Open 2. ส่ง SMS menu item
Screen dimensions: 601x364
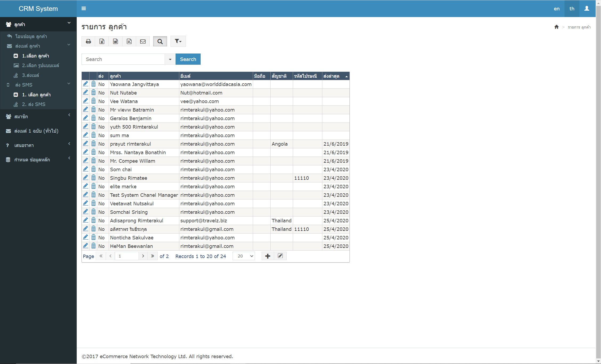pyautogui.click(x=38, y=104)
